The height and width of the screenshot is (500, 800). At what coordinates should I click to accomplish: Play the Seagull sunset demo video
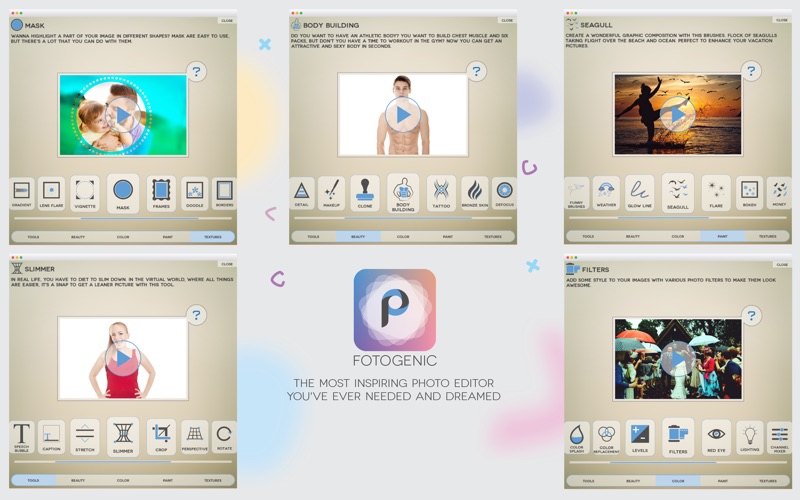tap(678, 114)
